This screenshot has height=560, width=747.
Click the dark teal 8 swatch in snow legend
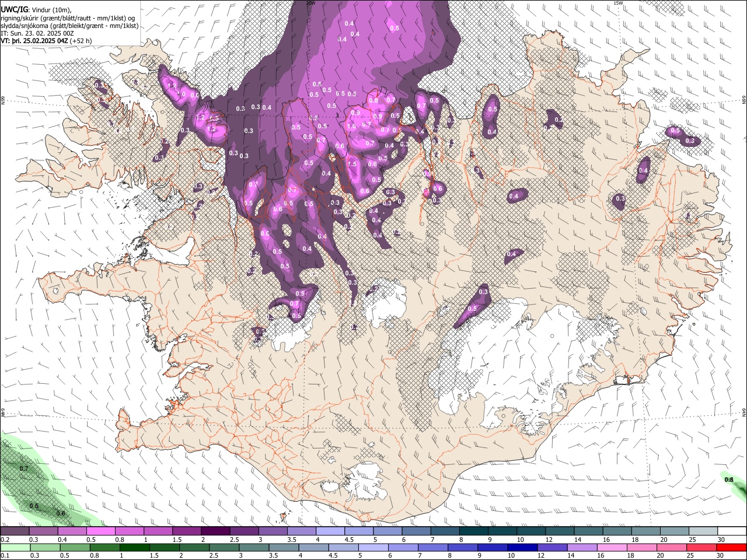(x=474, y=531)
